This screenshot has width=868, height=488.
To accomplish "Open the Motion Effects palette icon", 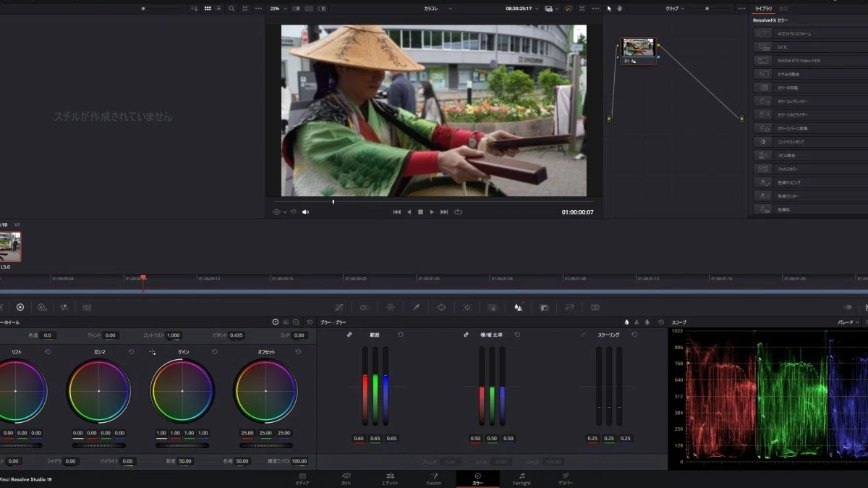I will pyautogui.click(x=87, y=307).
